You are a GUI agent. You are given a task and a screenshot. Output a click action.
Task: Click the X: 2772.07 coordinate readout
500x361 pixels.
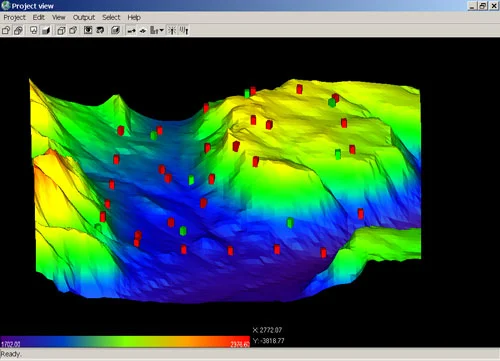pos(267,330)
